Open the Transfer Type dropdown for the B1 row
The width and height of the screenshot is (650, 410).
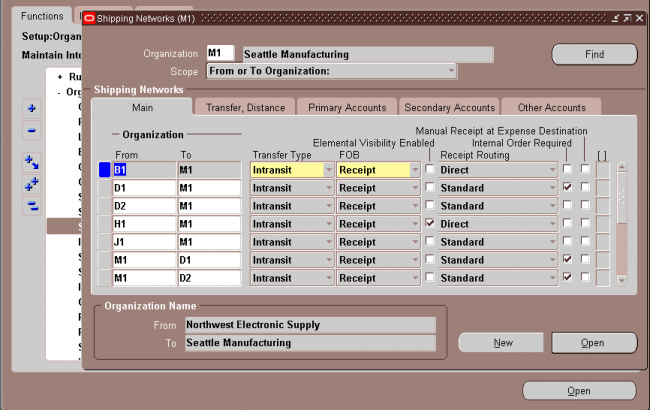coord(328,170)
